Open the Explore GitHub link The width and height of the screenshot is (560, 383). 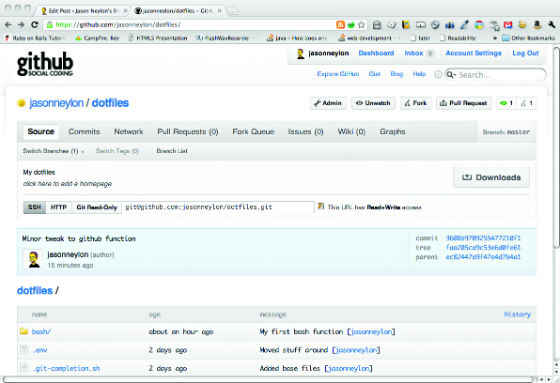click(x=338, y=74)
